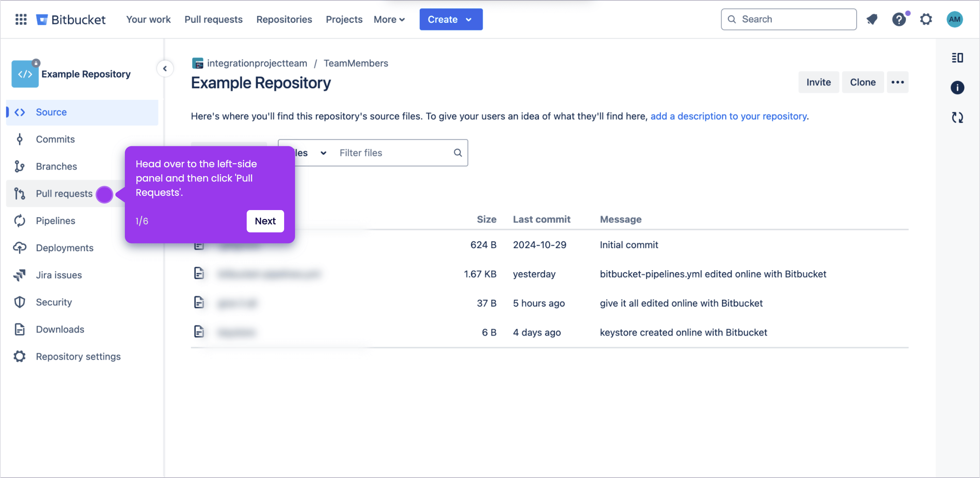Open the three-dot more actions menu

897,82
